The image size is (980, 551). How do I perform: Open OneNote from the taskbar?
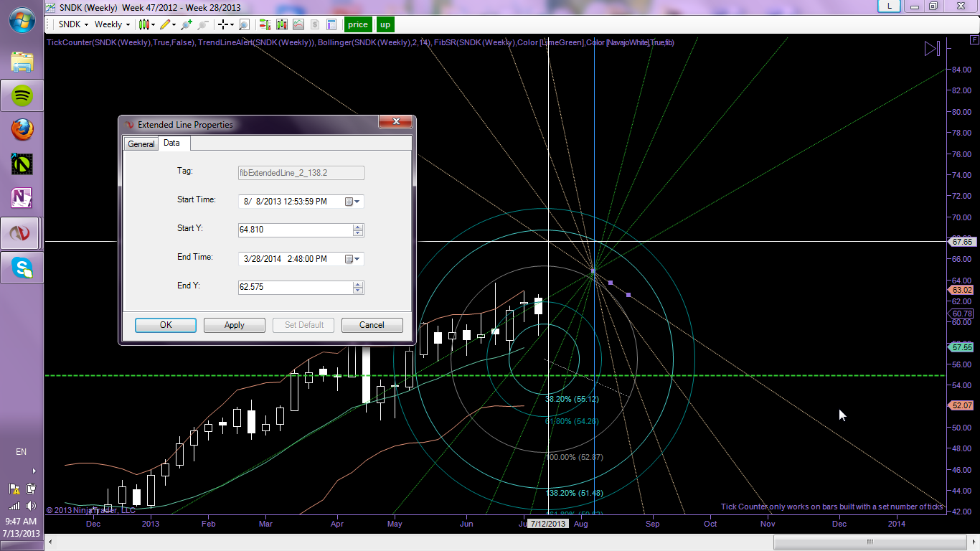click(x=22, y=198)
